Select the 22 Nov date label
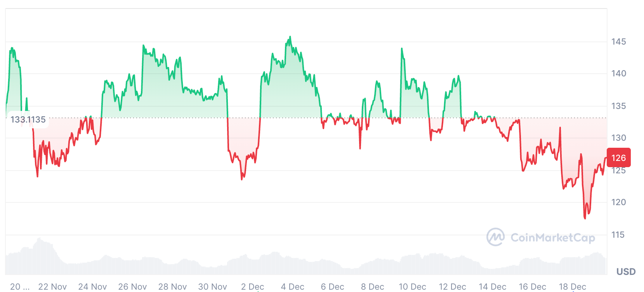 click(52, 287)
